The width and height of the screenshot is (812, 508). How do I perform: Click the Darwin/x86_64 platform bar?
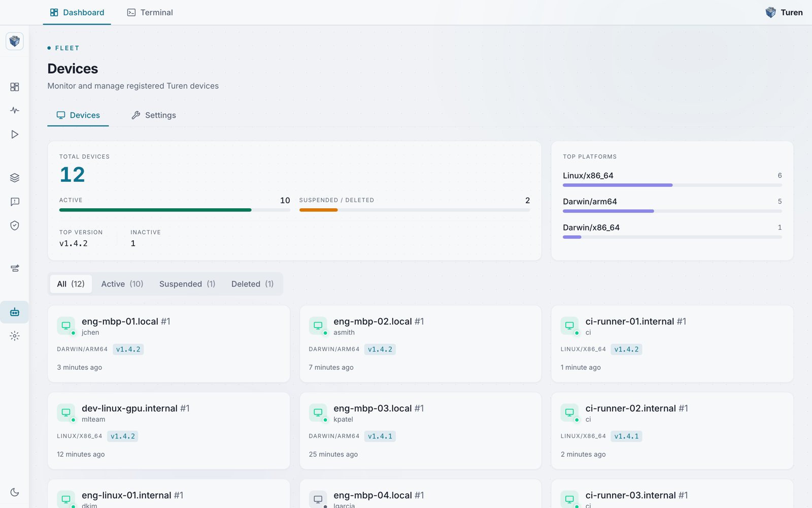point(572,237)
